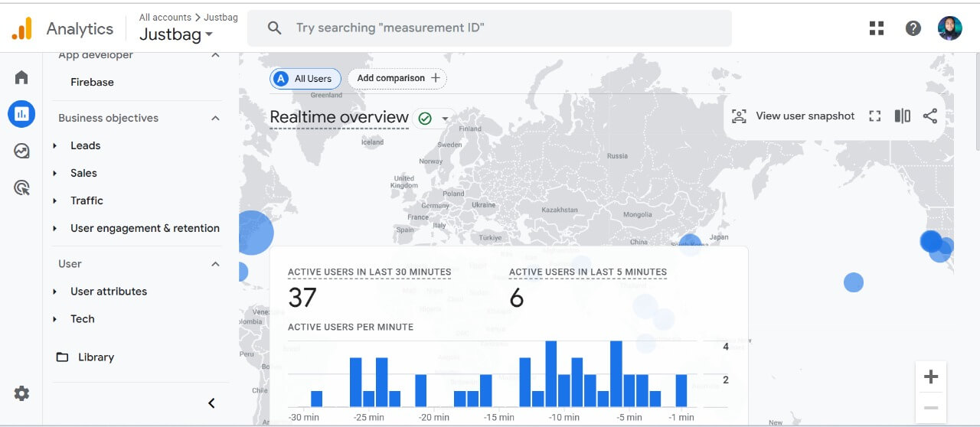Click the Russia map label
This screenshot has width=980, height=427.
point(617,156)
